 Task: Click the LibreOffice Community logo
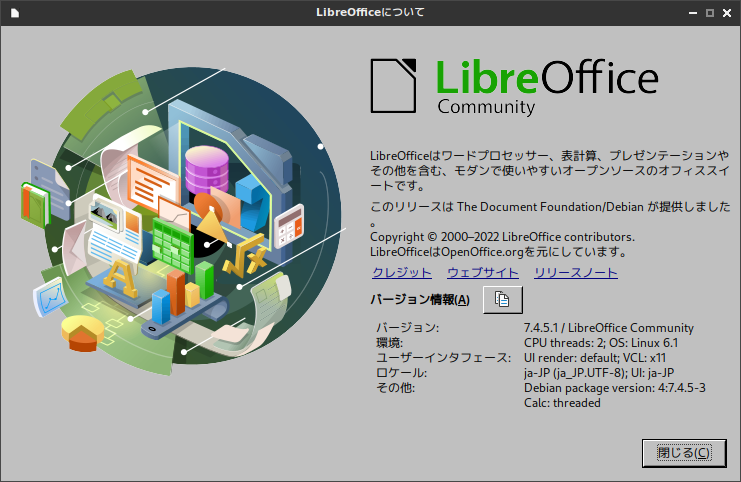pyautogui.click(x=514, y=87)
